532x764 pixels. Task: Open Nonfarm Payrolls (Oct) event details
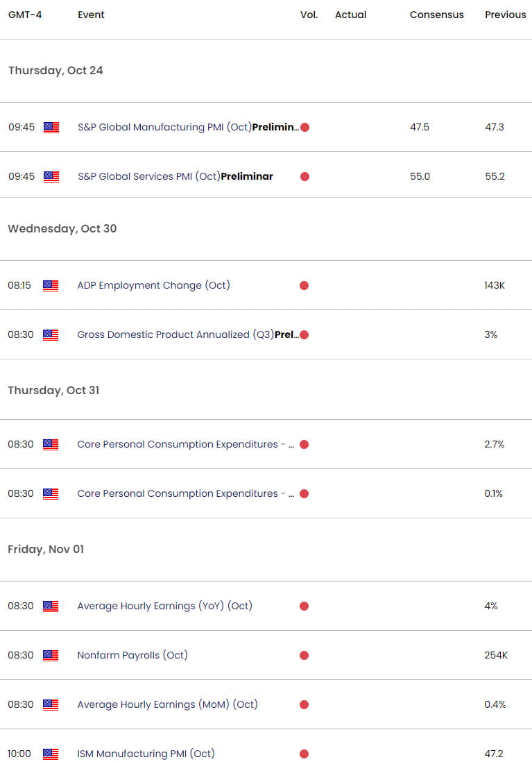pyautogui.click(x=132, y=655)
